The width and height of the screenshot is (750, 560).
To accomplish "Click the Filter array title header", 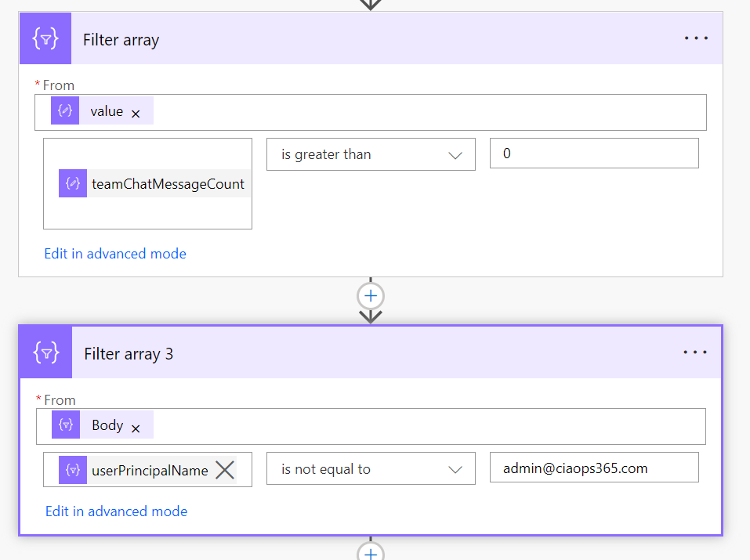I will click(121, 40).
